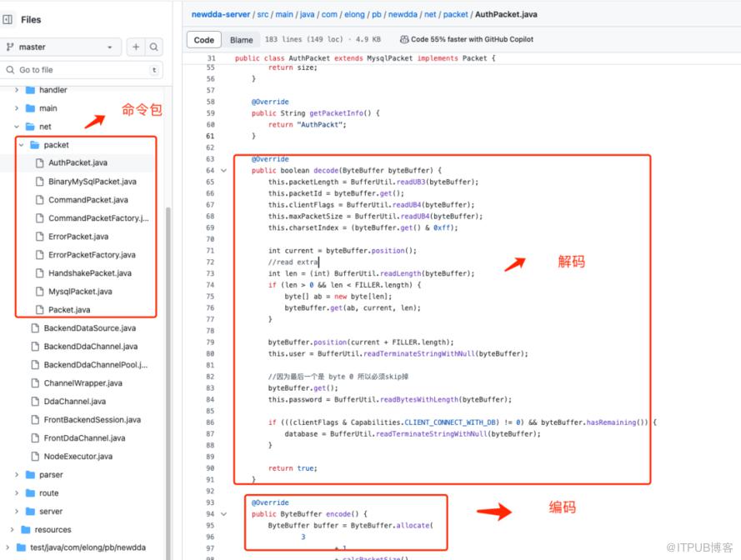
Task: Collapse the net folder
Action: pos(17,127)
